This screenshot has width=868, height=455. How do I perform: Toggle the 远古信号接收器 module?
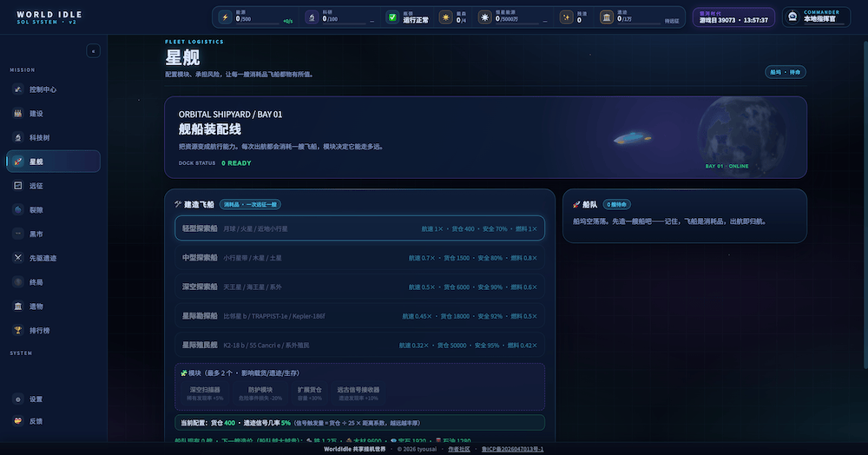pyautogui.click(x=358, y=393)
